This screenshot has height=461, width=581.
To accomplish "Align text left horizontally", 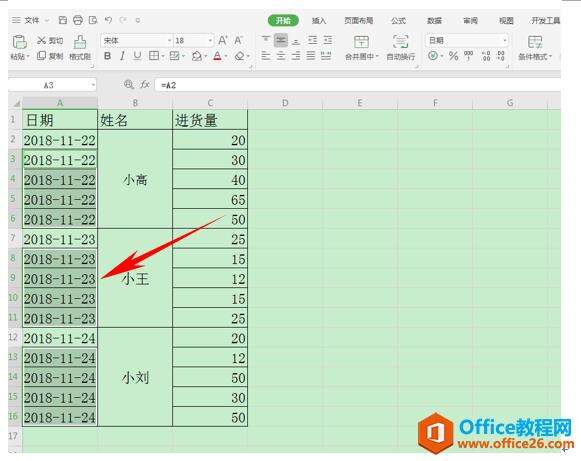I will (266, 56).
